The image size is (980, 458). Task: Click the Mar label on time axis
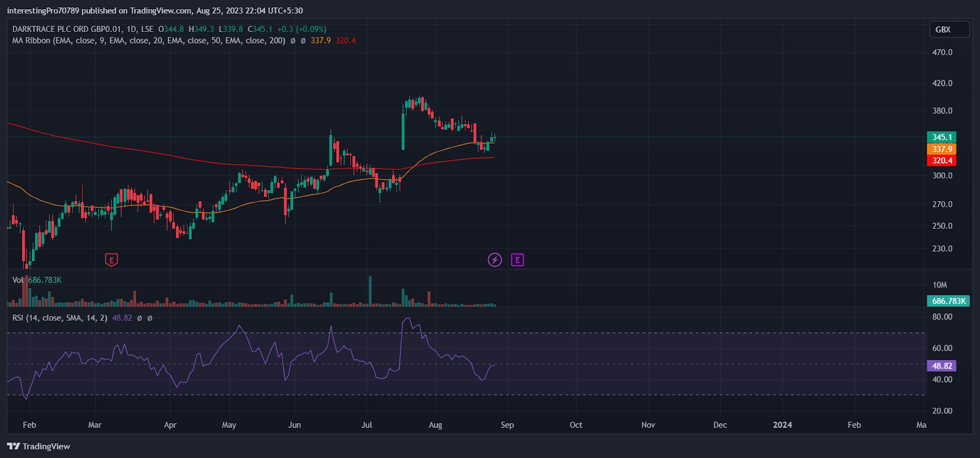(x=94, y=425)
